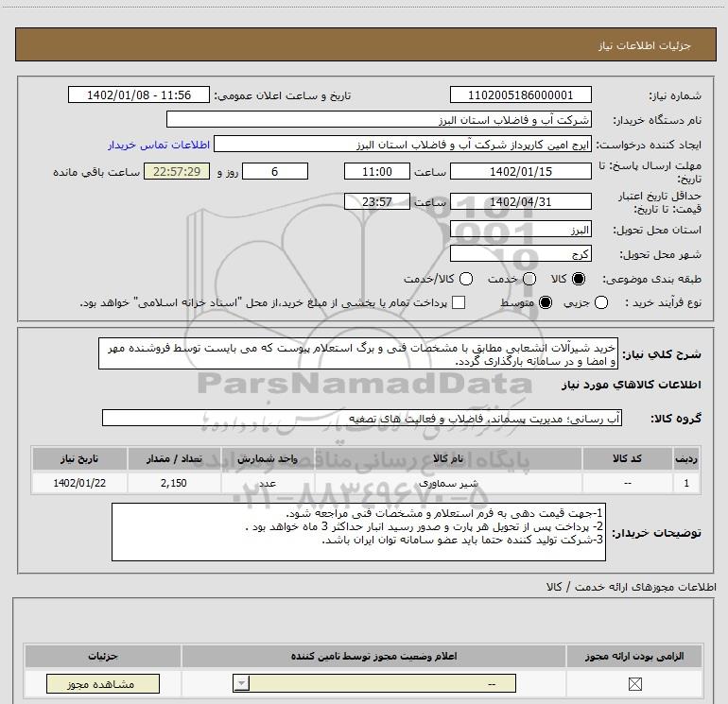Screen dimensions: 728x704
Task: Click the quantity cell 2,150
Action: [174, 483]
